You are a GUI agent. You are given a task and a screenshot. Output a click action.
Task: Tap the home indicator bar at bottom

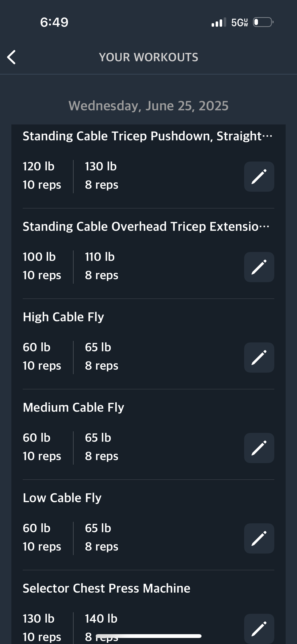tap(148, 636)
